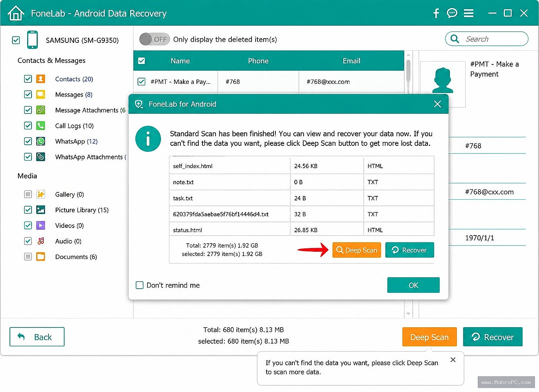Click the bottom Recover button
The width and height of the screenshot is (539, 392).
tap(493, 337)
